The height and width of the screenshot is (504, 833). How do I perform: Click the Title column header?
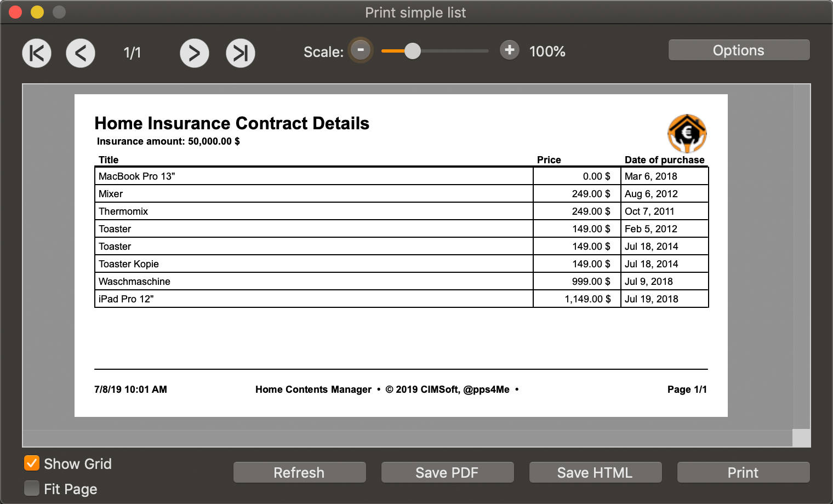point(109,160)
